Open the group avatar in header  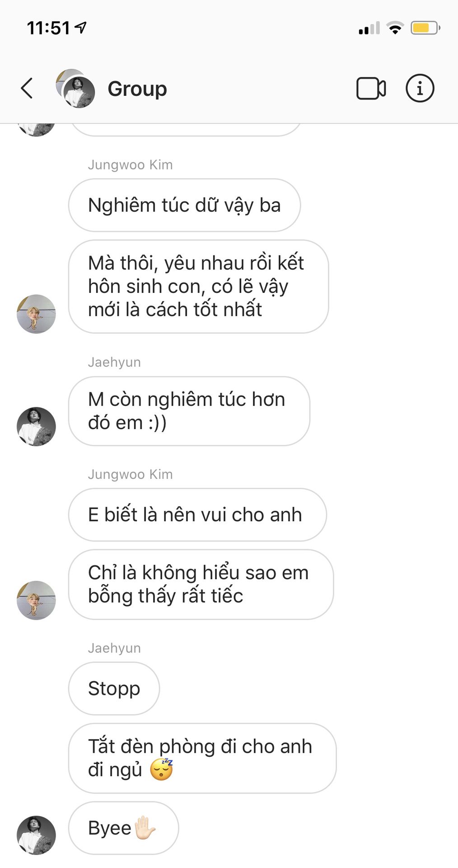pos(75,89)
